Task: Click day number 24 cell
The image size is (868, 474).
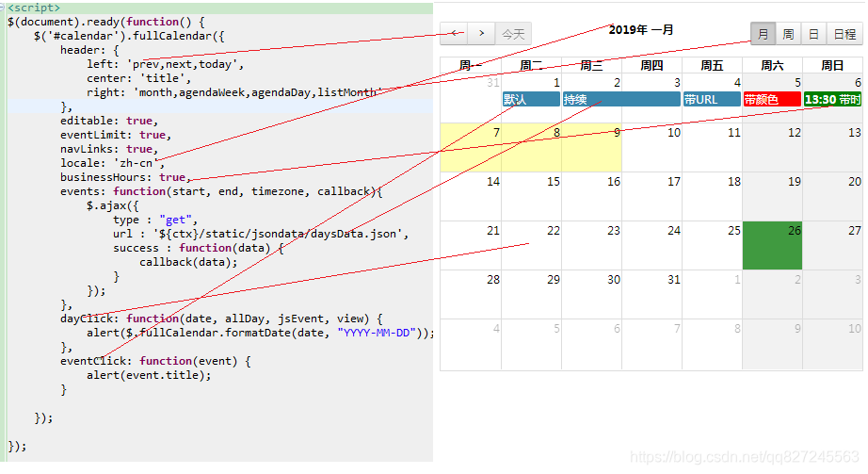Action: tap(651, 245)
